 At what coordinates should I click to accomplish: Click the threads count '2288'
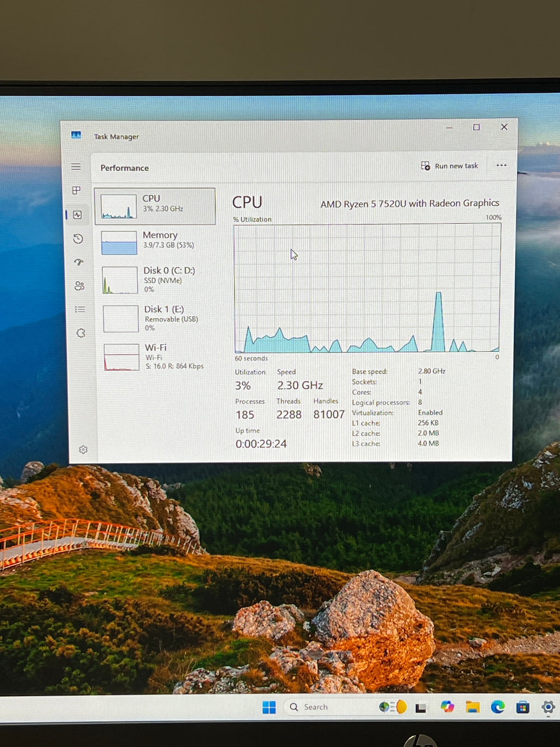[x=289, y=415]
